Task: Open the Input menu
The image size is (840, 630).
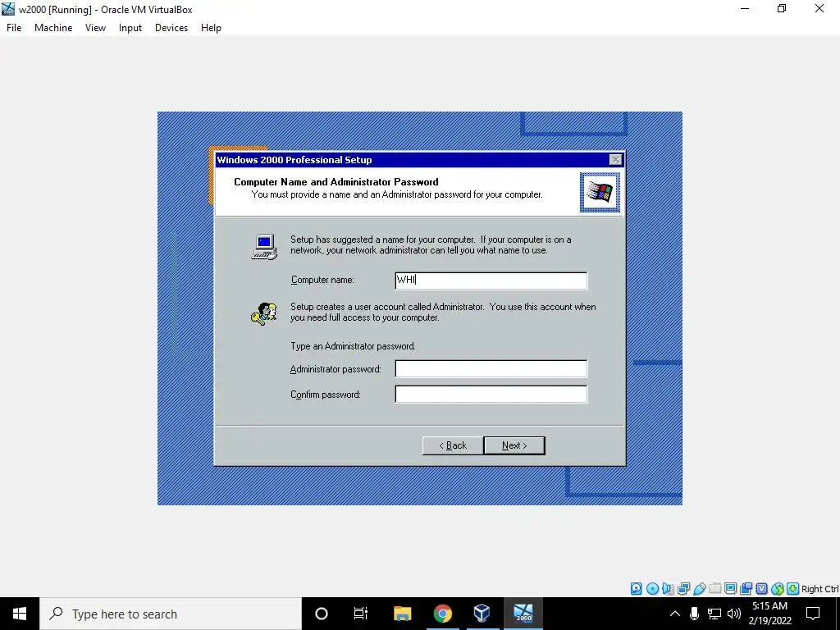Action: [130, 28]
